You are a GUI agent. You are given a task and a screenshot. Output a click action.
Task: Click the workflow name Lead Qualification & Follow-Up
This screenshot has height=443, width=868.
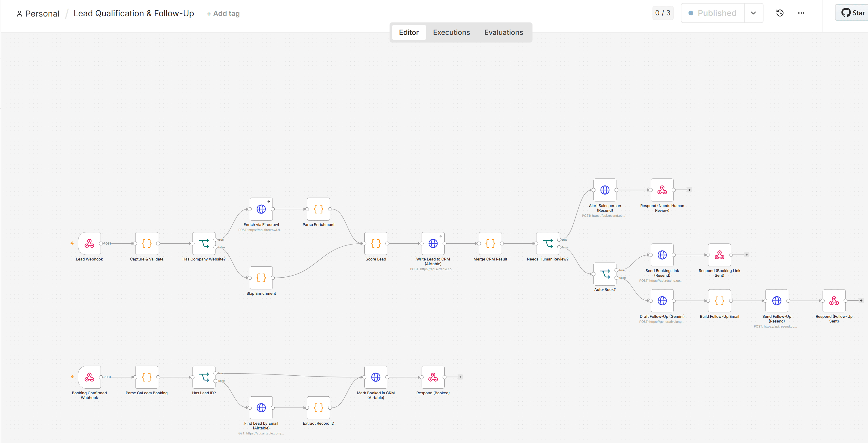(x=134, y=13)
